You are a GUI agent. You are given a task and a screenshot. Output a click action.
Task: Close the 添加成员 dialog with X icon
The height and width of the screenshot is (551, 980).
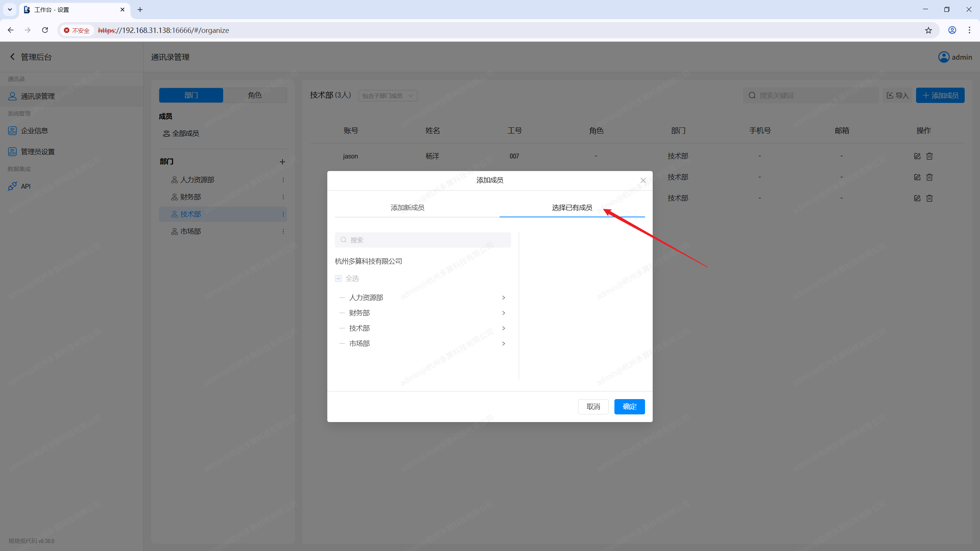pyautogui.click(x=643, y=180)
